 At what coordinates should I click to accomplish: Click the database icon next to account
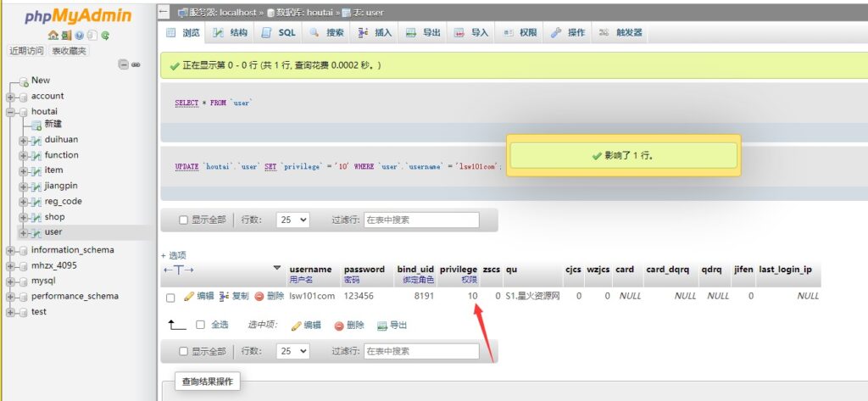click(x=23, y=97)
